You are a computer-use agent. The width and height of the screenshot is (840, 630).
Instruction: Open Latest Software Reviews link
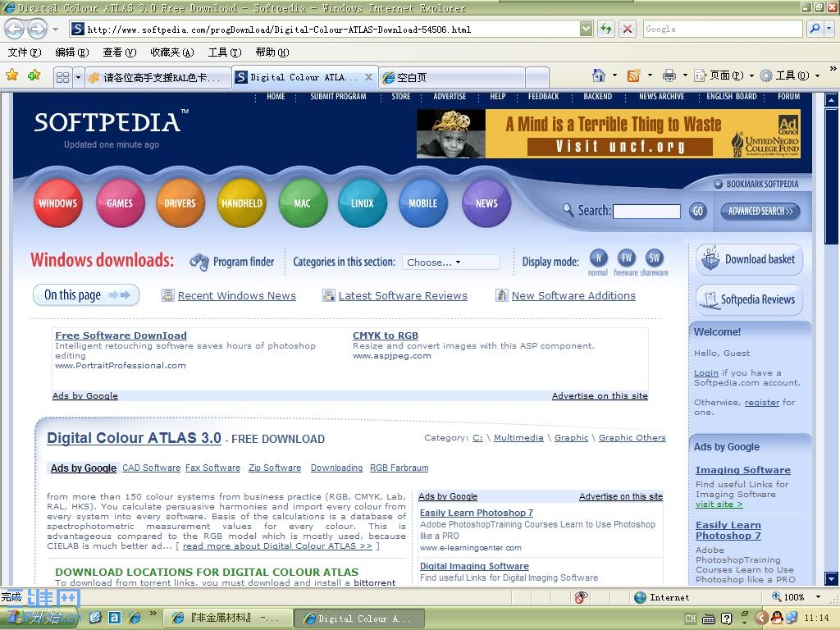click(x=403, y=295)
